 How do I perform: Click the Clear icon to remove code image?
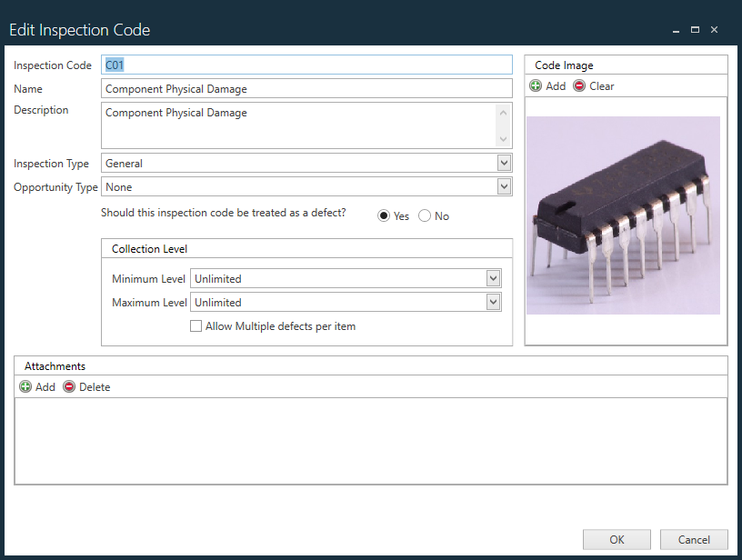tap(578, 85)
